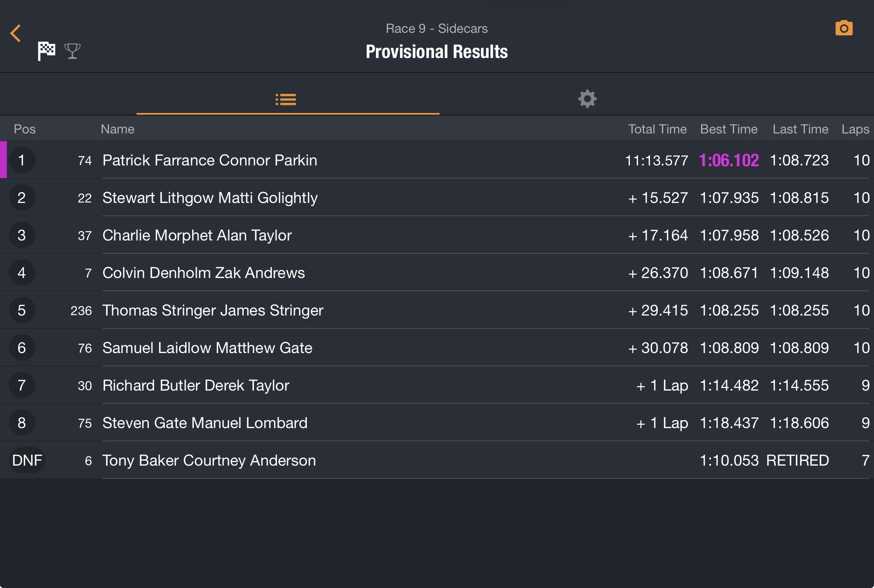
Task: Open Patrick Farrance Connor Parkin row
Action: point(437,160)
